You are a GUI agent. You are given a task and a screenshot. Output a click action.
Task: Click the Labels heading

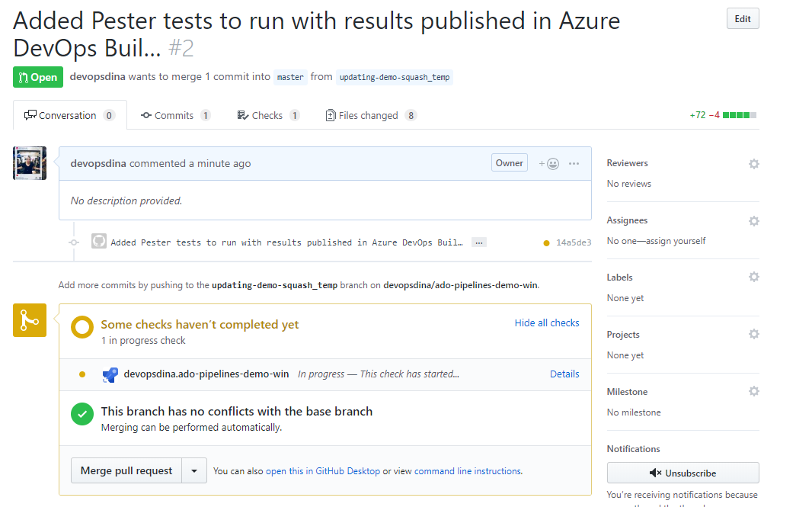coord(619,278)
